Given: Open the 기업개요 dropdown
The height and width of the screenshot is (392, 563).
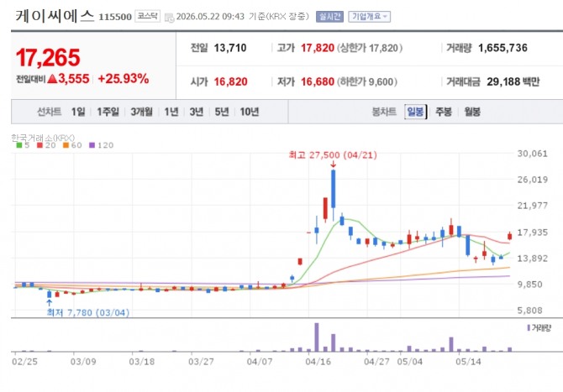Looking at the screenshot, I should (369, 17).
